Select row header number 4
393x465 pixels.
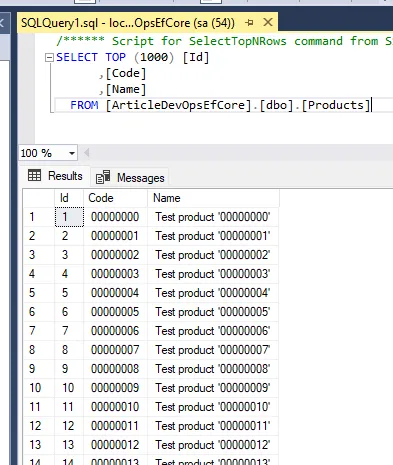pyautogui.click(x=39, y=274)
